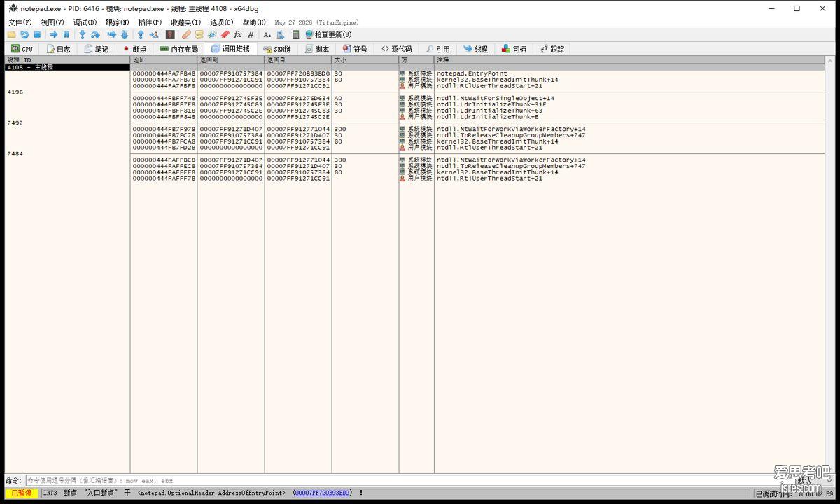The width and height of the screenshot is (840, 504).
Task: Click the Run arrow toolbar icon
Action: (x=53, y=34)
